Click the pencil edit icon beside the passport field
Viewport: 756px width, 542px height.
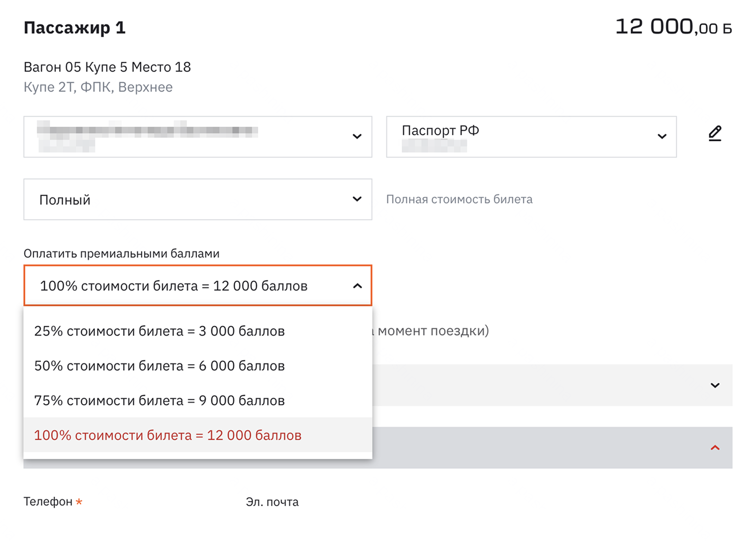[x=715, y=134]
